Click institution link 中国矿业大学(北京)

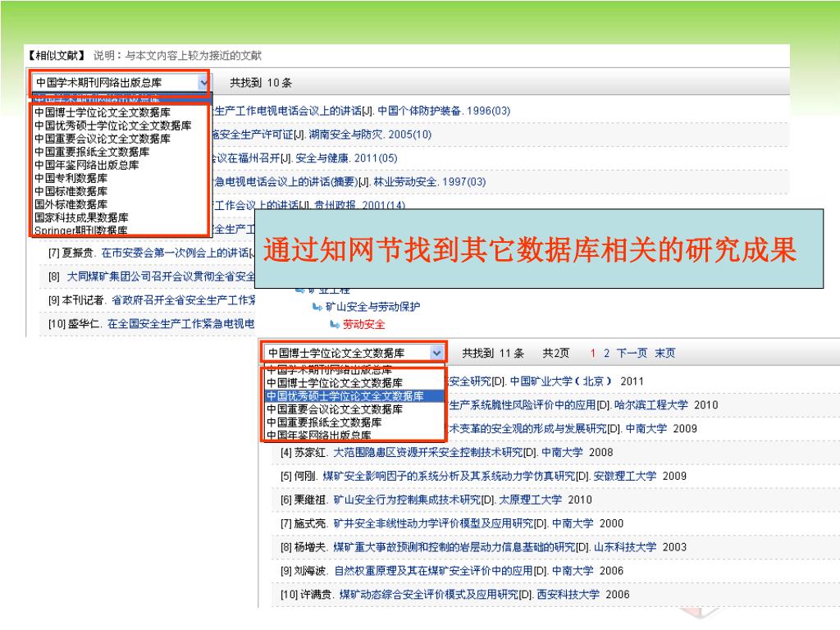click(x=560, y=381)
